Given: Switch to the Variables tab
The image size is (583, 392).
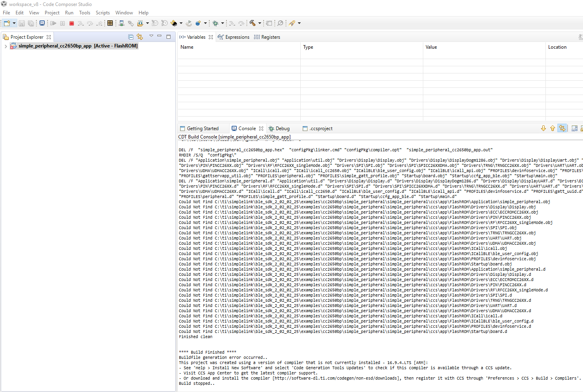Looking at the screenshot, I should pyautogui.click(x=196, y=37).
